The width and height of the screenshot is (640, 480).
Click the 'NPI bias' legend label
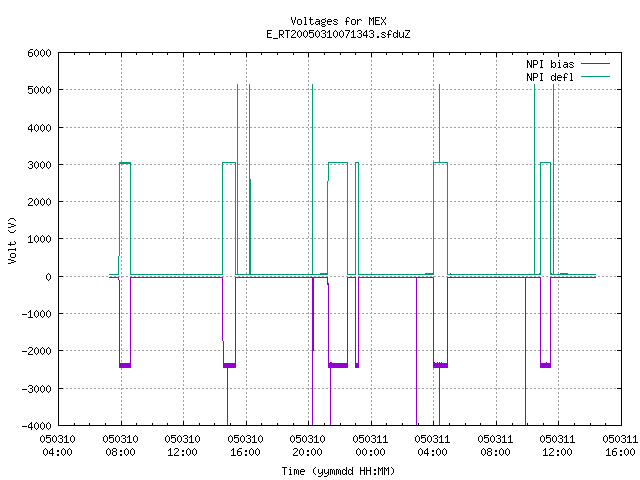[x=550, y=64]
